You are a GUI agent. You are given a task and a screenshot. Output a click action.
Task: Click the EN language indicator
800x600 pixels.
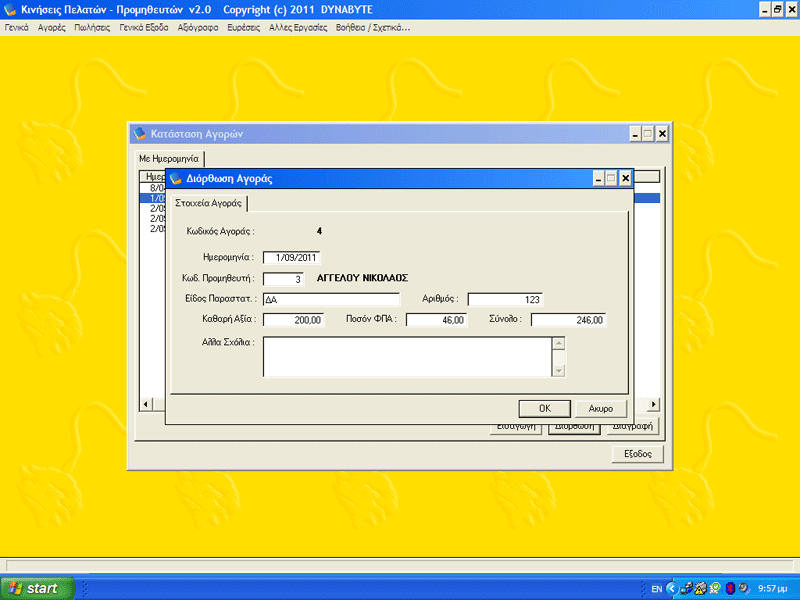pos(657,589)
